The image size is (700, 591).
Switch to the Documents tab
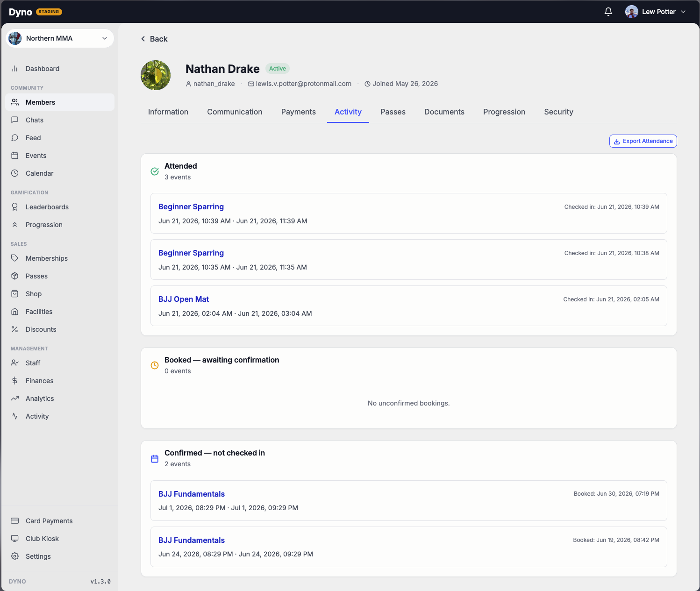pyautogui.click(x=444, y=112)
